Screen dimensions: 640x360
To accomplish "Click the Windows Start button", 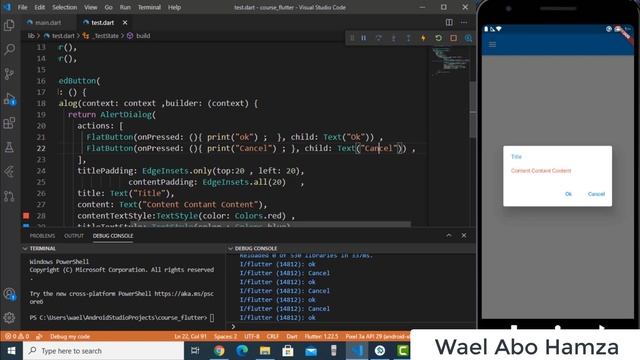I will [11, 351].
